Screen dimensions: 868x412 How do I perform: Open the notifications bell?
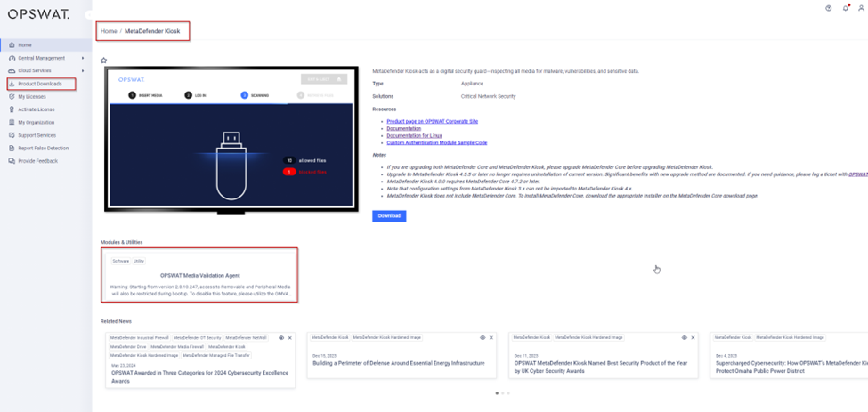pos(846,8)
